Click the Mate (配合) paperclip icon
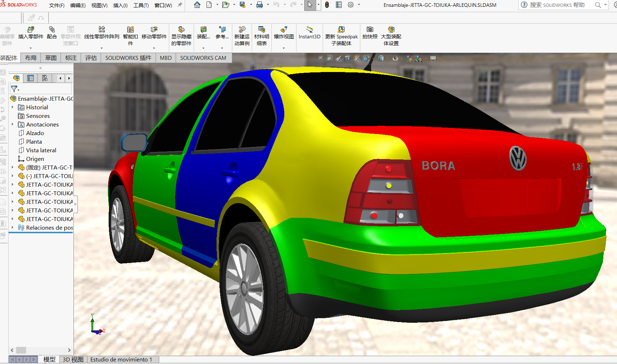617x364 pixels. [52, 29]
